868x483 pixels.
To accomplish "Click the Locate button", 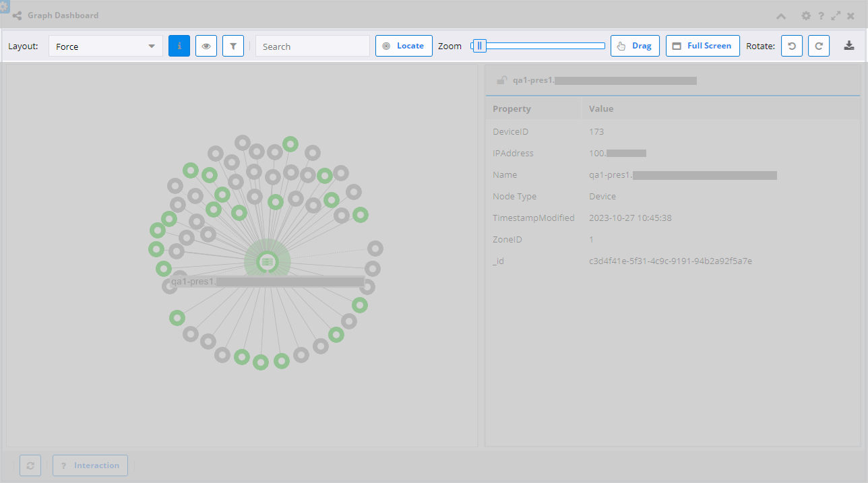I will point(404,45).
